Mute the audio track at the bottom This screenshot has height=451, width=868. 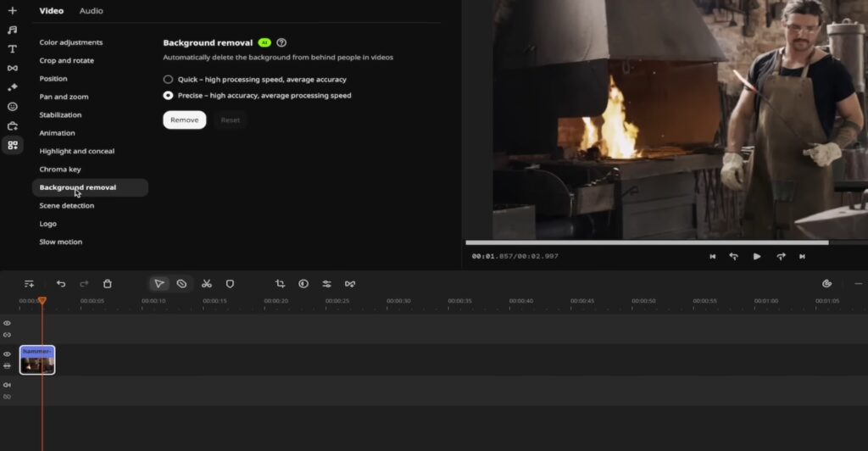point(7,385)
